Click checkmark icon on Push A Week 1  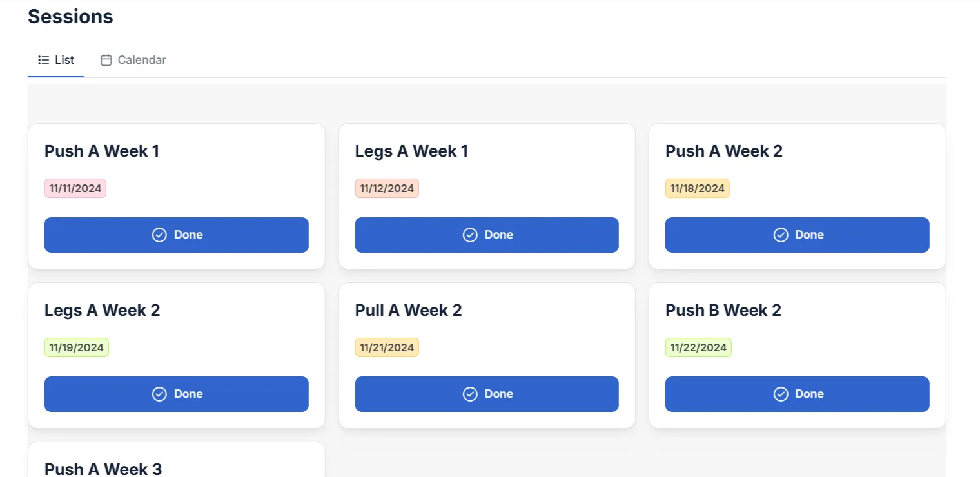click(159, 235)
